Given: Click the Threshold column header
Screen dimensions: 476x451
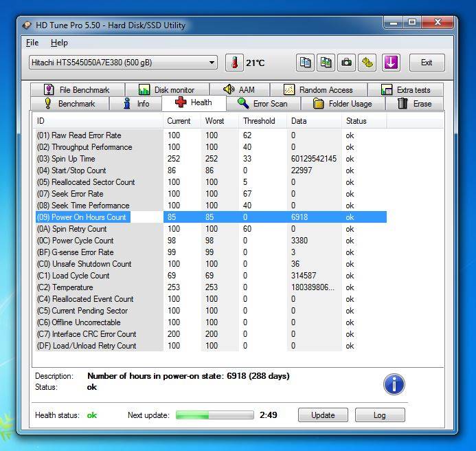Looking at the screenshot, I should (x=263, y=121).
